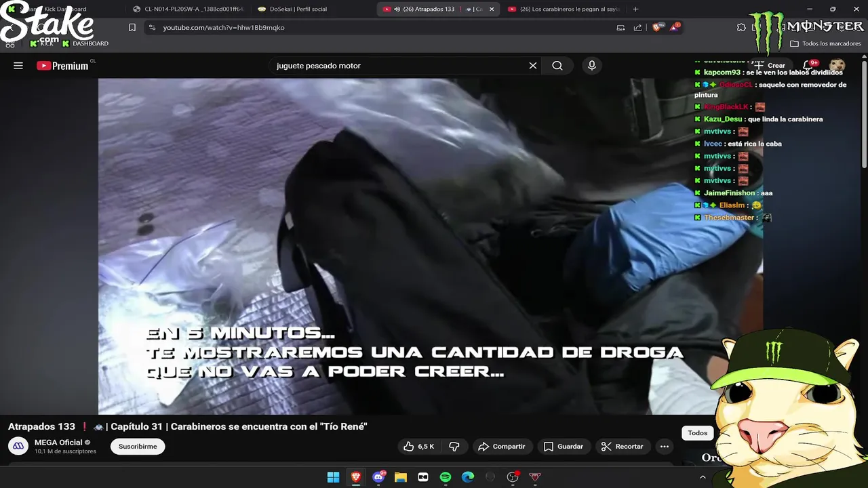Image resolution: width=868 pixels, height=488 pixels.
Task: Click the magnifier search button
Action: (x=557, y=66)
